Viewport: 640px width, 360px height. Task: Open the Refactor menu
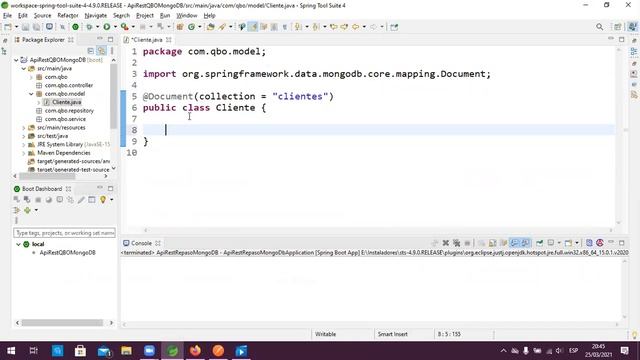pyautogui.click(x=68, y=16)
